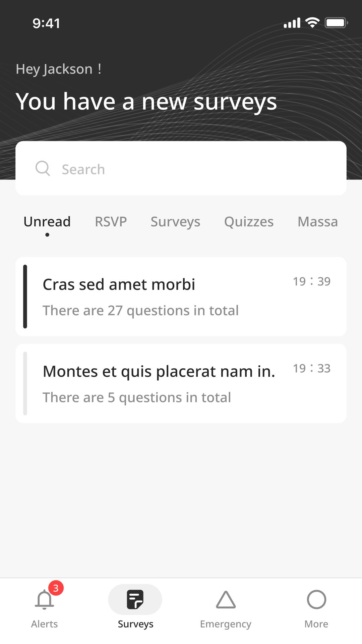
Task: Tap the red notification badge showing 3
Action: point(56,588)
